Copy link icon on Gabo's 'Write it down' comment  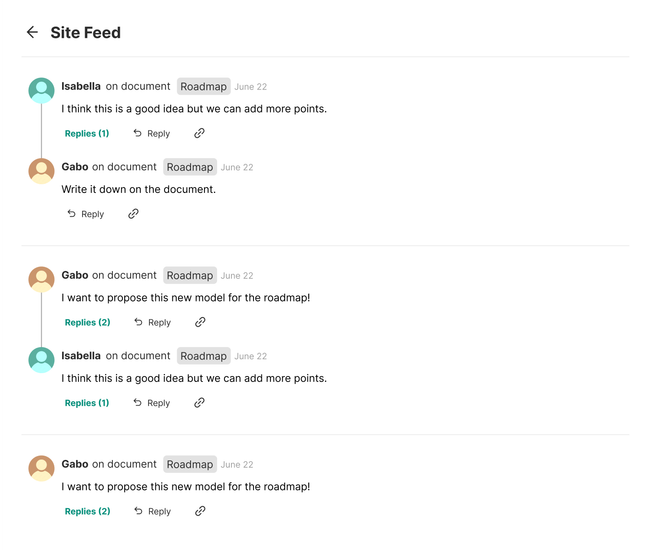click(133, 214)
